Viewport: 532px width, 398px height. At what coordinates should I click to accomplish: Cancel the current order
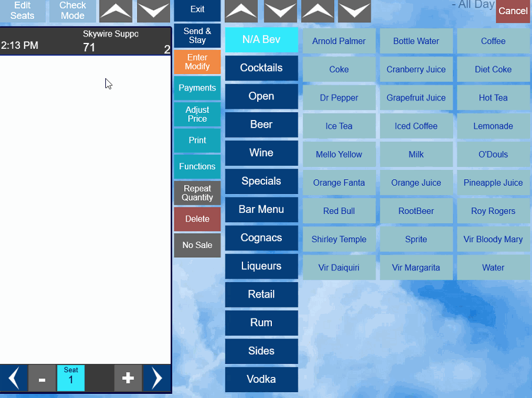pos(513,11)
